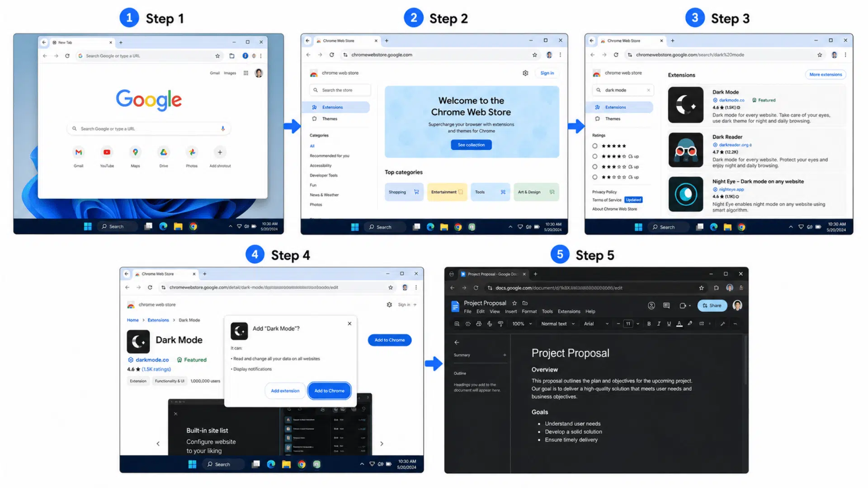Open Format menu in Step 5 Docs

tap(529, 312)
